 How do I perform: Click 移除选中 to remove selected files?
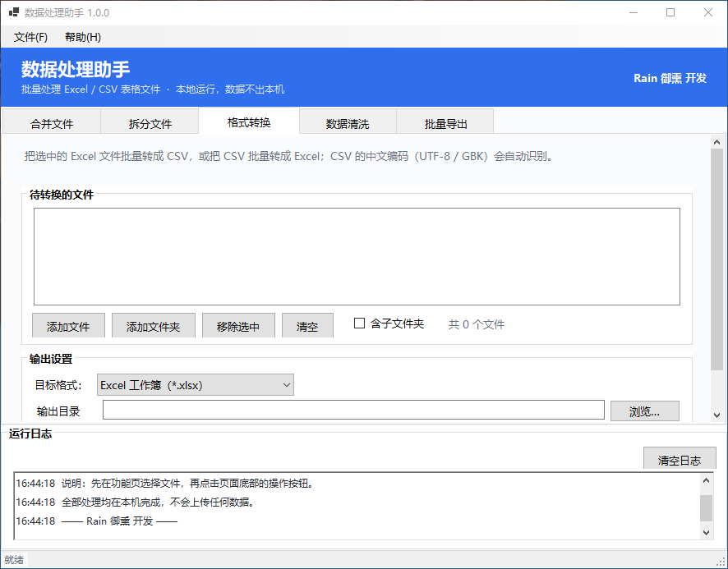click(x=238, y=326)
